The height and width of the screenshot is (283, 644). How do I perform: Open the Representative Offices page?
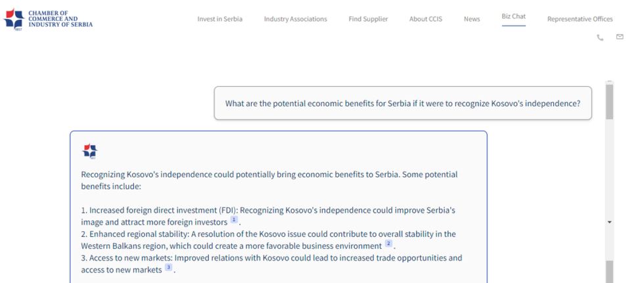580,19
